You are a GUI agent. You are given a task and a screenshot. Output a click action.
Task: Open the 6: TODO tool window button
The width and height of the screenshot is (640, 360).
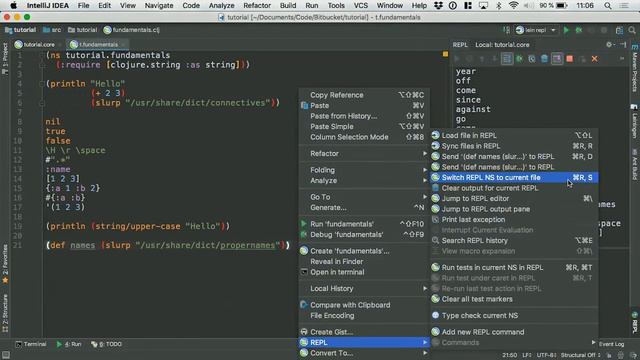coord(106,344)
